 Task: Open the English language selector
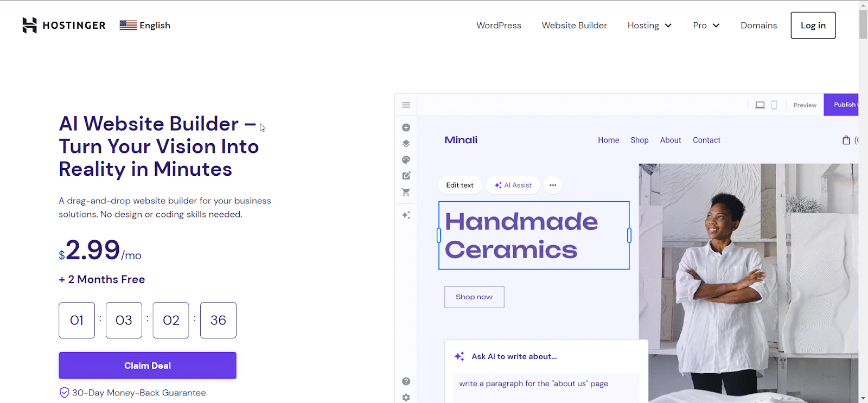click(x=145, y=25)
